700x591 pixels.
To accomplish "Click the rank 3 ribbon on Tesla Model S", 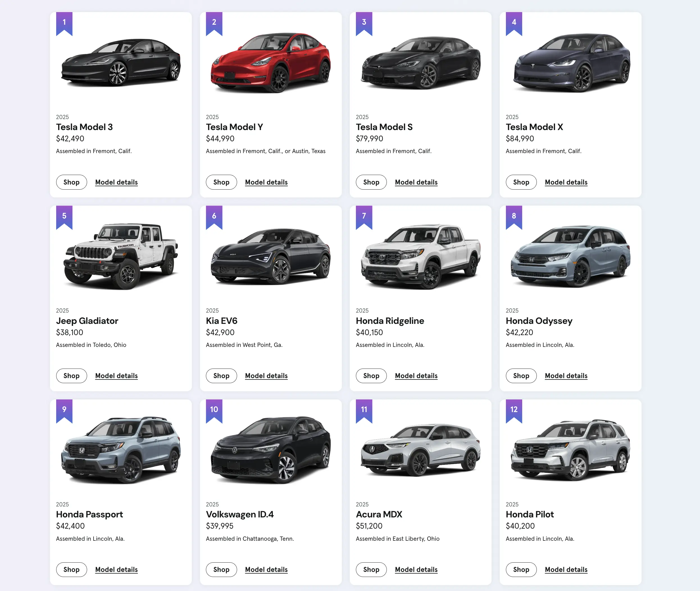I will tap(364, 23).
